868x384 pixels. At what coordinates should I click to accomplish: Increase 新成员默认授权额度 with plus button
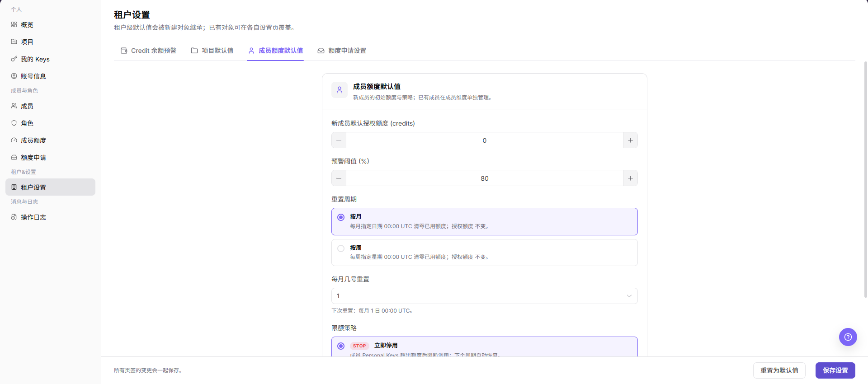click(x=630, y=140)
